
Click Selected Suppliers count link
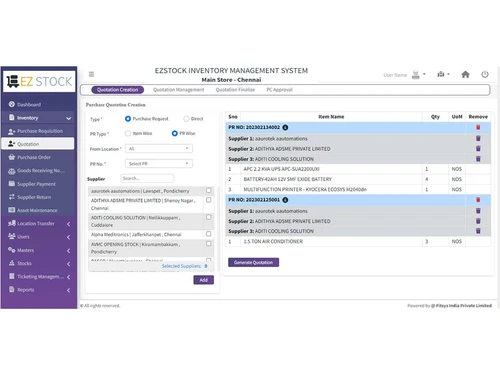coord(185,266)
